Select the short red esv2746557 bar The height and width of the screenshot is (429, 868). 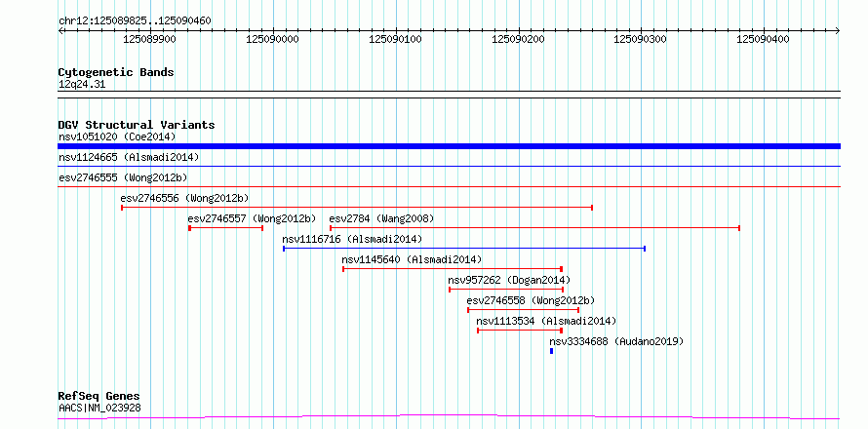point(226,228)
